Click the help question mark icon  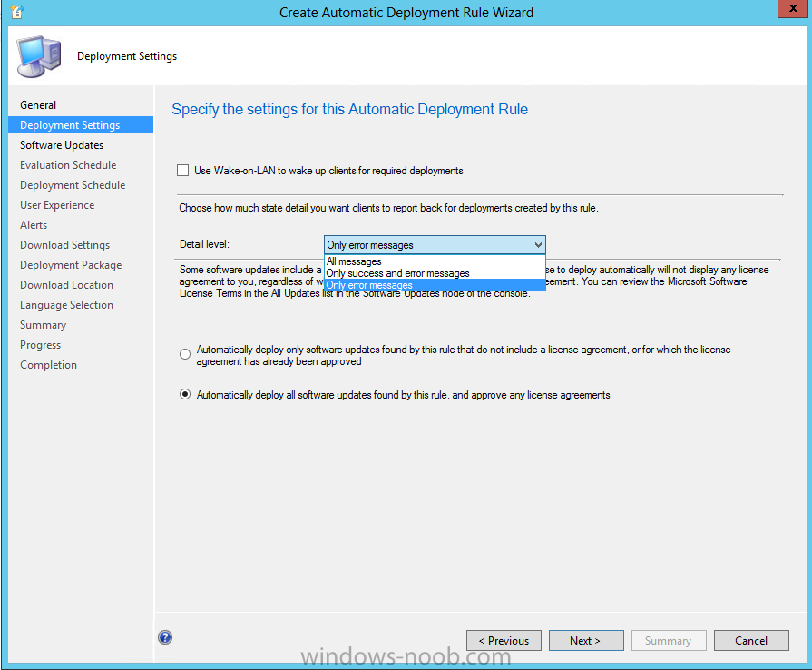click(x=165, y=637)
